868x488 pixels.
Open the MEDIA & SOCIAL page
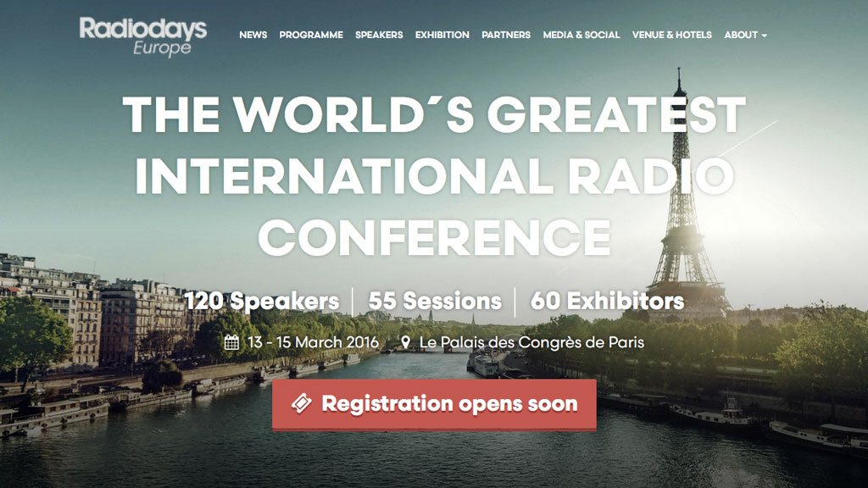(x=581, y=35)
